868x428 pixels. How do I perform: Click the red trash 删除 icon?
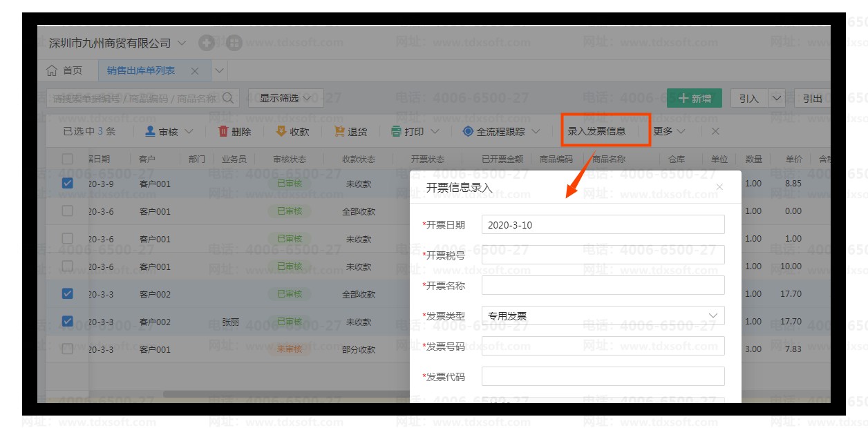click(223, 131)
